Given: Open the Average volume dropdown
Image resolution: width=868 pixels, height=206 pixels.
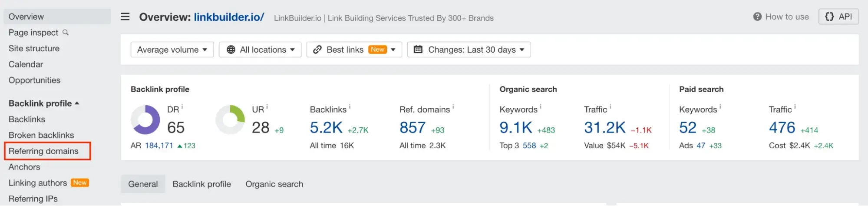Looking at the screenshot, I should (172, 50).
